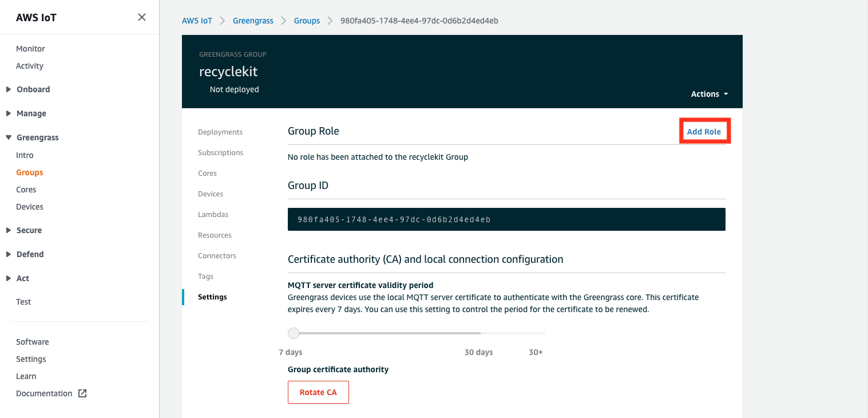Open Test in the sidebar
Image resolution: width=868 pixels, height=418 pixels.
click(23, 302)
